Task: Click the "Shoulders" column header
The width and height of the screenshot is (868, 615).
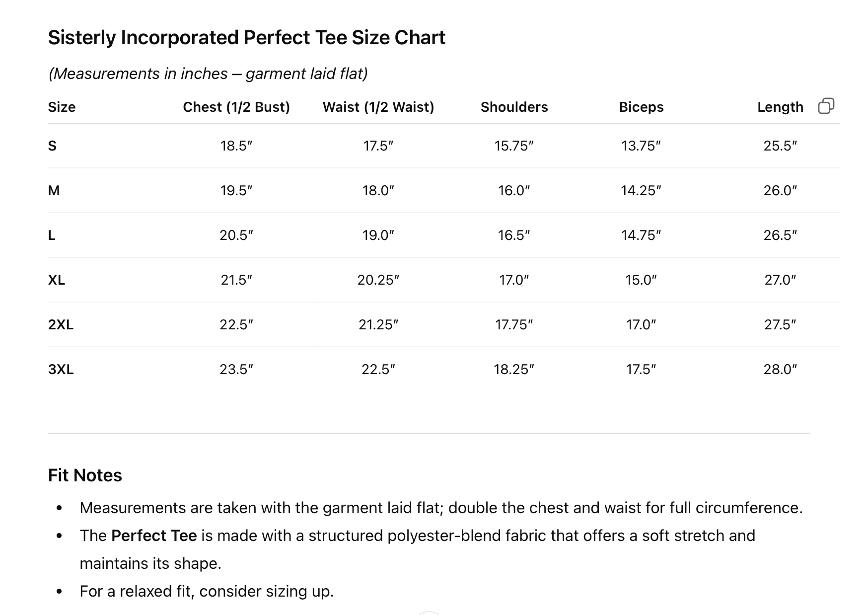Action: pos(514,107)
